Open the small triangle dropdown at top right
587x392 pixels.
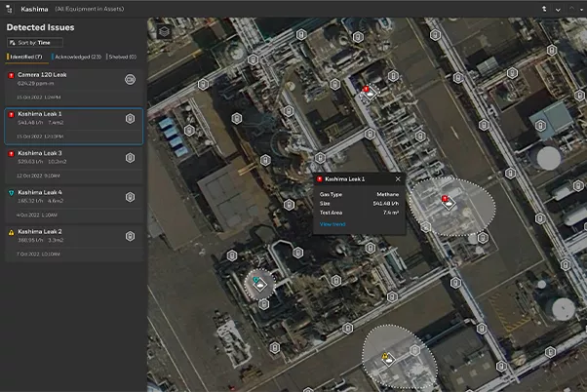pos(581,10)
